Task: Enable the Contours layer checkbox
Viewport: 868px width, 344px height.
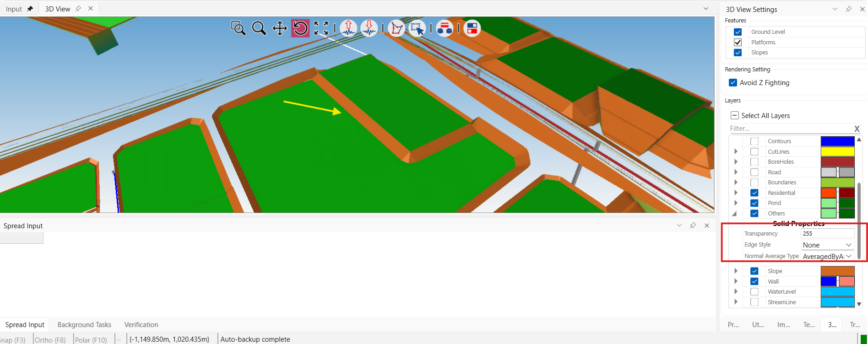Action: (754, 141)
